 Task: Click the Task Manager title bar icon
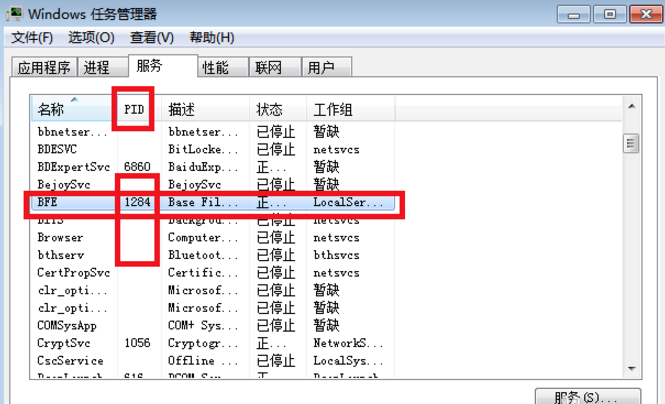pyautogui.click(x=15, y=14)
